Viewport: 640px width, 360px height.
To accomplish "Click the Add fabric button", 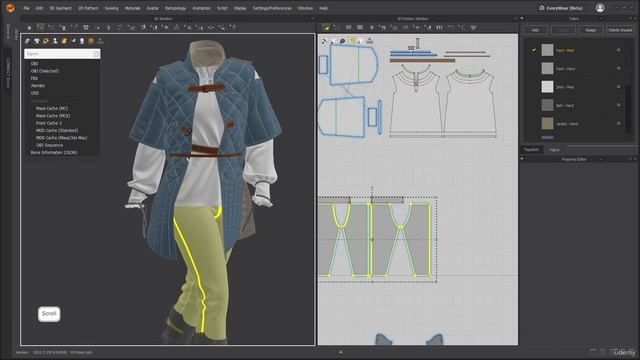I will coord(535,30).
